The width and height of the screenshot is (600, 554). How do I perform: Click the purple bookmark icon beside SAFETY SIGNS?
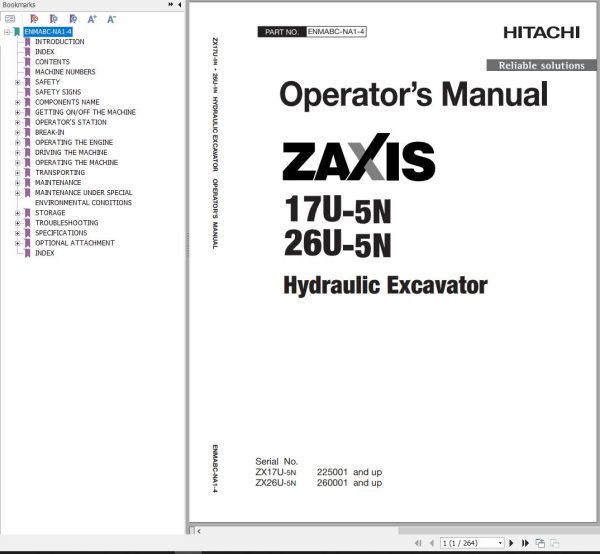pyautogui.click(x=28, y=92)
